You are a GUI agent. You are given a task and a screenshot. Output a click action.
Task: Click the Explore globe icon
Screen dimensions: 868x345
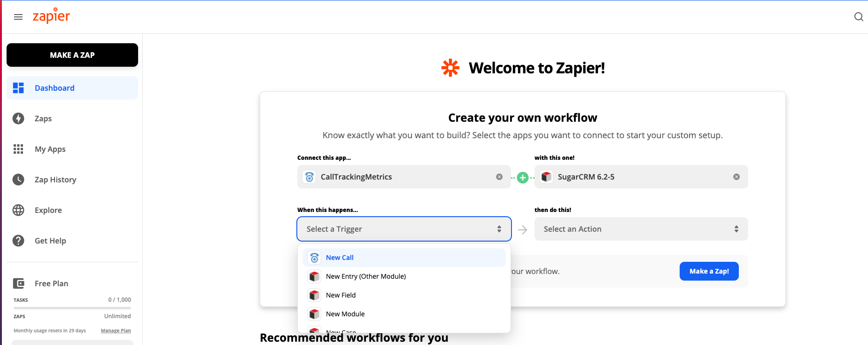pyautogui.click(x=18, y=210)
